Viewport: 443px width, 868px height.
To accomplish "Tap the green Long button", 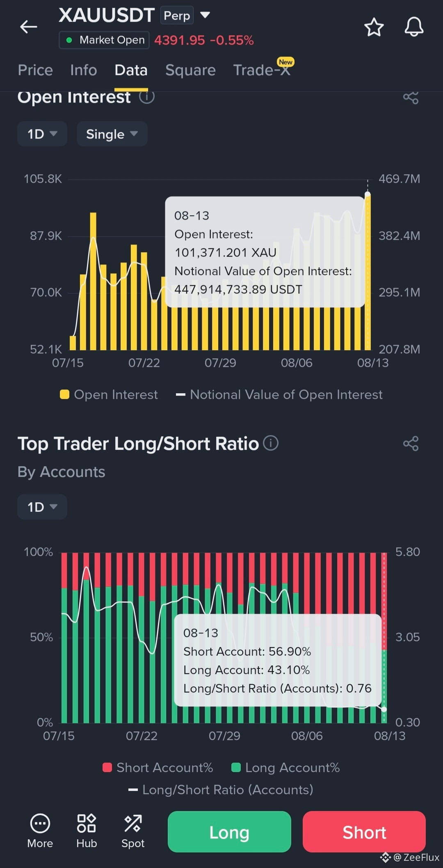I will click(229, 832).
